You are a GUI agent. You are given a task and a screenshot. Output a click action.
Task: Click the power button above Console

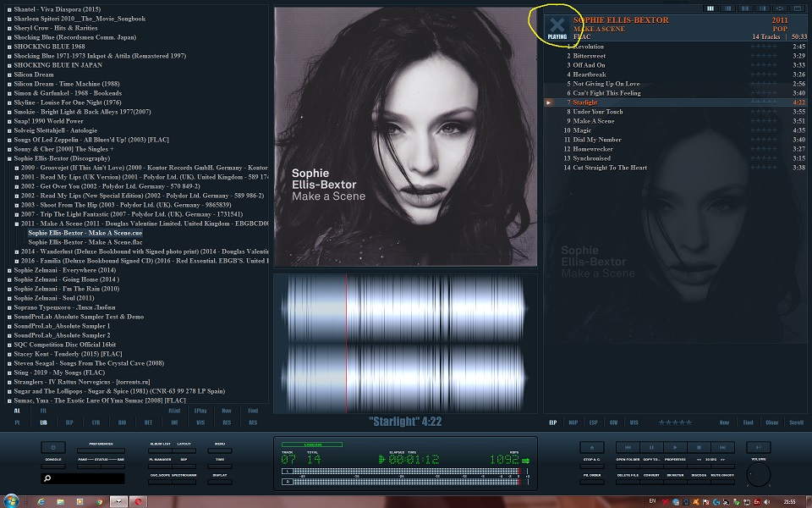point(52,447)
